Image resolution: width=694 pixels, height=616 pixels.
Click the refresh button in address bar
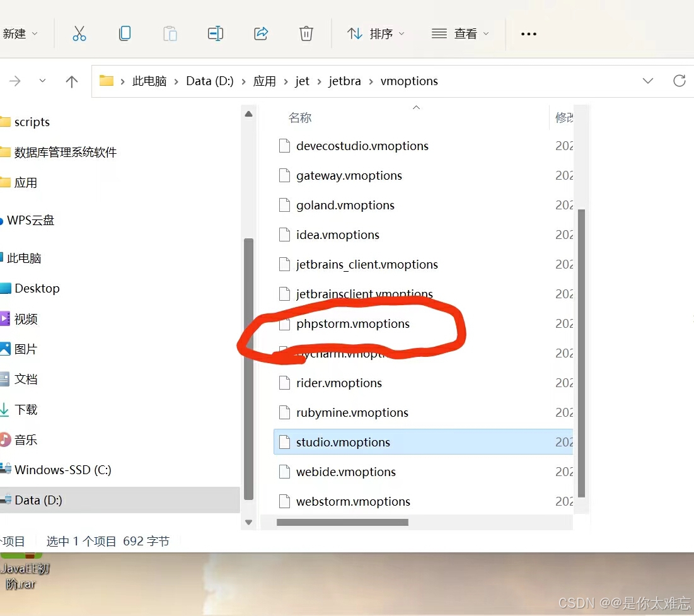(680, 81)
